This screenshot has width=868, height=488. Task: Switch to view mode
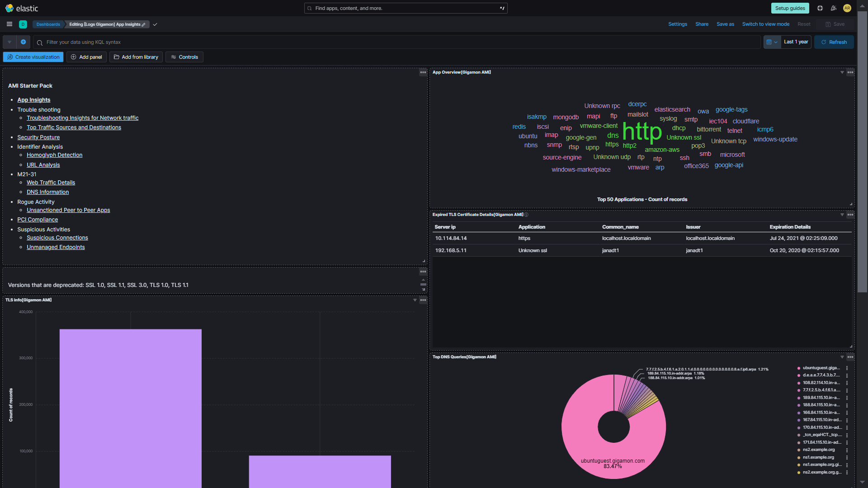coord(766,24)
